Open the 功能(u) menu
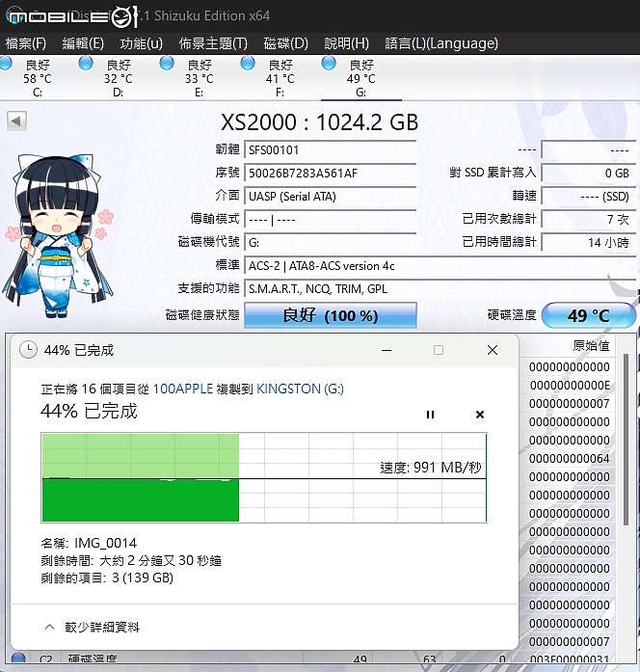The image size is (640, 672). coord(141,43)
